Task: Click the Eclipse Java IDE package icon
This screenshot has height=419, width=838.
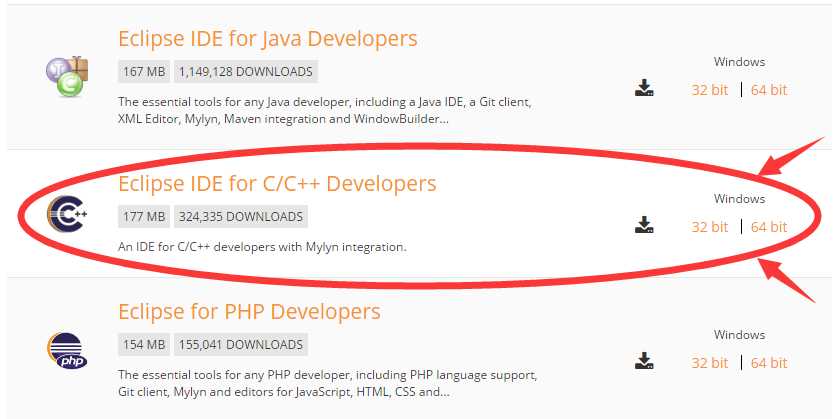Action: (x=68, y=76)
